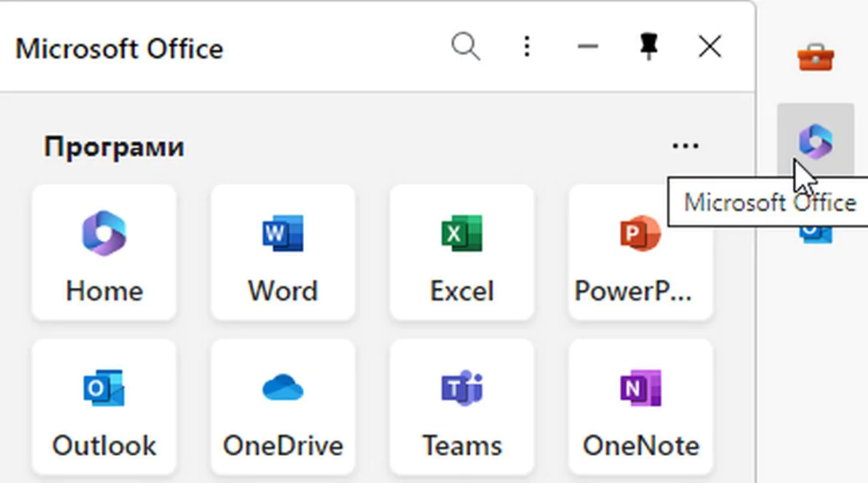Minimize the Microsoft Office panel

588,47
